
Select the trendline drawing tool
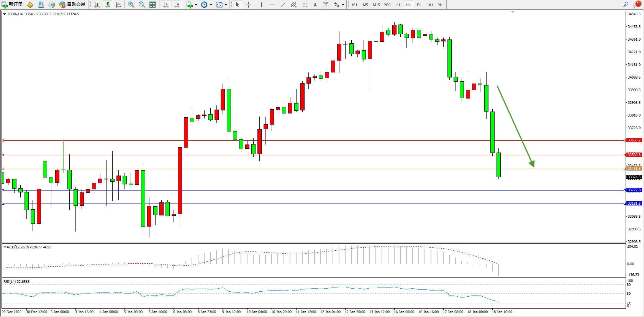(x=283, y=5)
